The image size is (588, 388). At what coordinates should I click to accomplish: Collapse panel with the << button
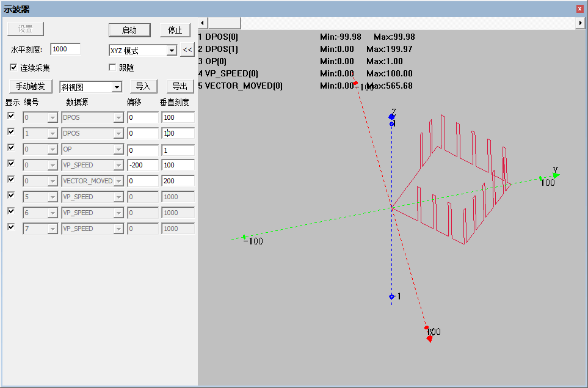pyautogui.click(x=187, y=49)
